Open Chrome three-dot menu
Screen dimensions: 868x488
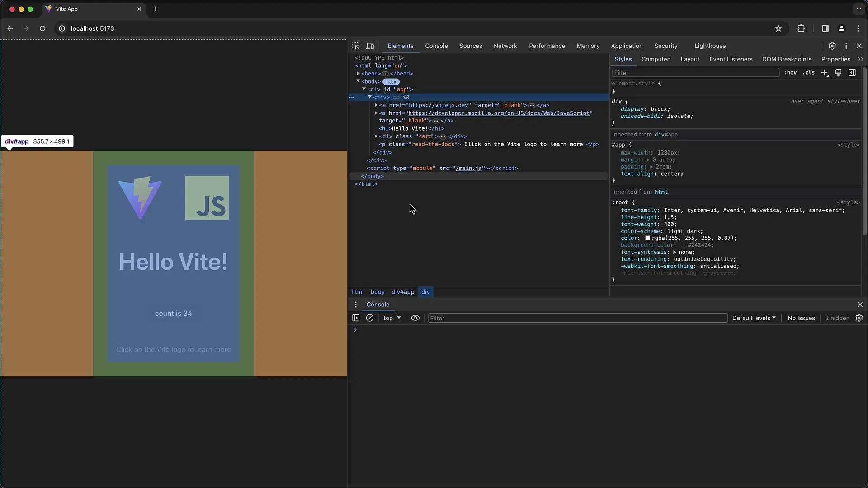point(858,28)
